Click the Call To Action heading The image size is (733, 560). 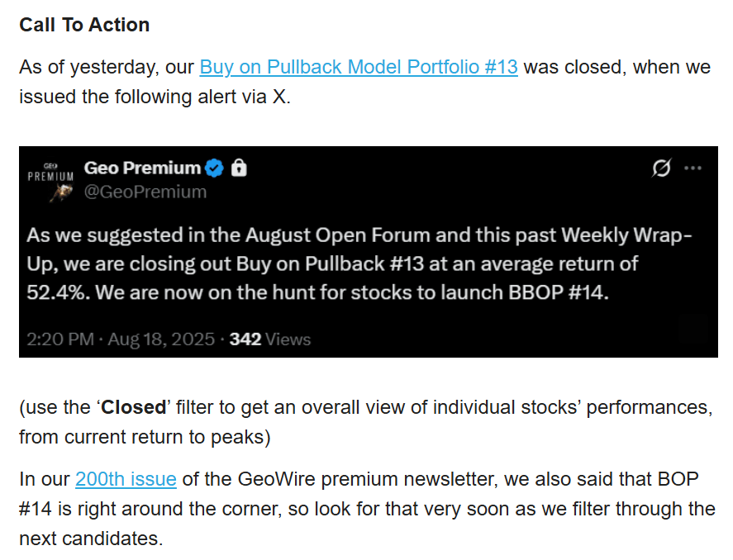(84, 25)
